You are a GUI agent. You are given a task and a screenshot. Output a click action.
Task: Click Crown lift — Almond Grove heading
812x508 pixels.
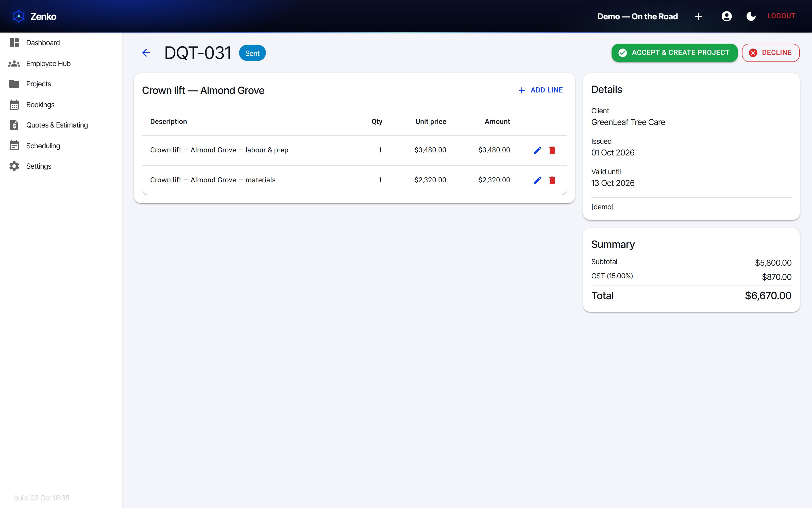coord(203,90)
